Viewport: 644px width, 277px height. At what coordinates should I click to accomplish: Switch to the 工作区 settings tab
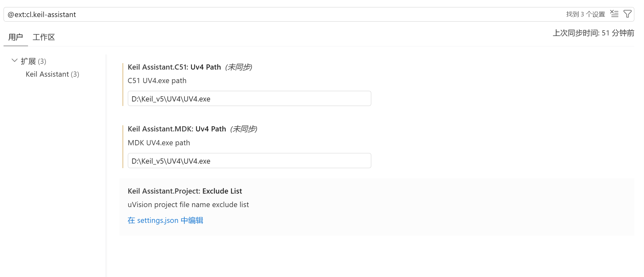coord(44,37)
